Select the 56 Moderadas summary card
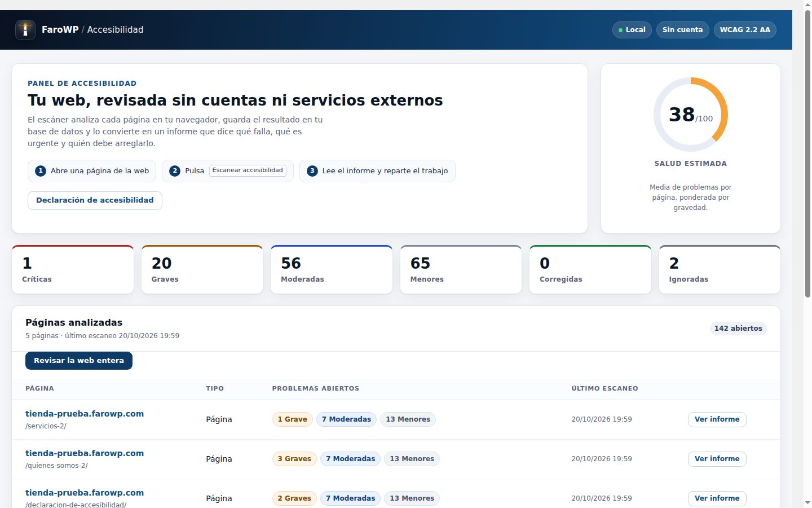812x508 pixels. [x=332, y=269]
